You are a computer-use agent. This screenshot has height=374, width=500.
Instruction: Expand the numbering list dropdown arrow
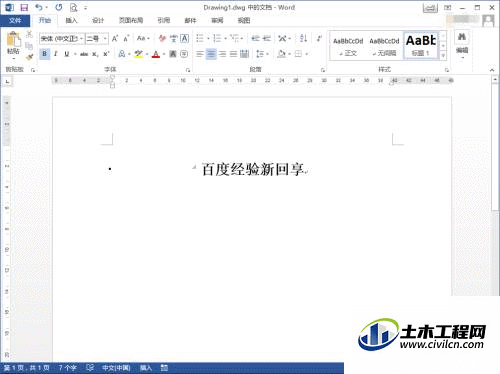(226, 39)
